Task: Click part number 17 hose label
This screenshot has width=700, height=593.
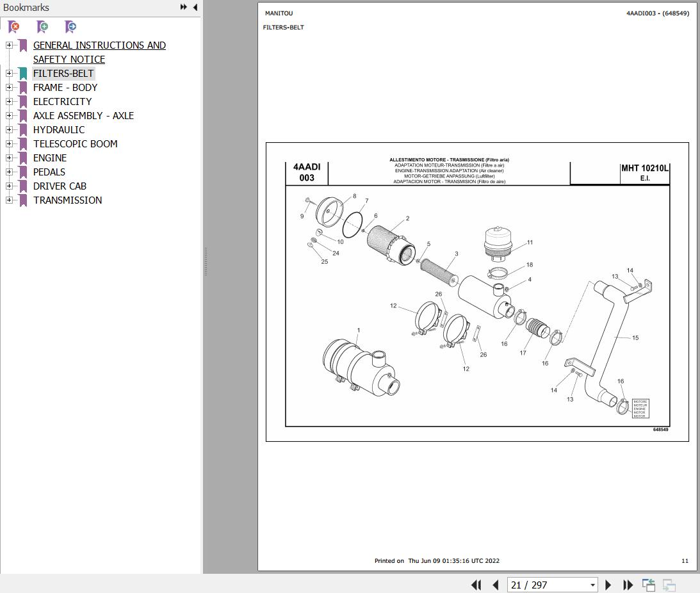Action: (523, 353)
